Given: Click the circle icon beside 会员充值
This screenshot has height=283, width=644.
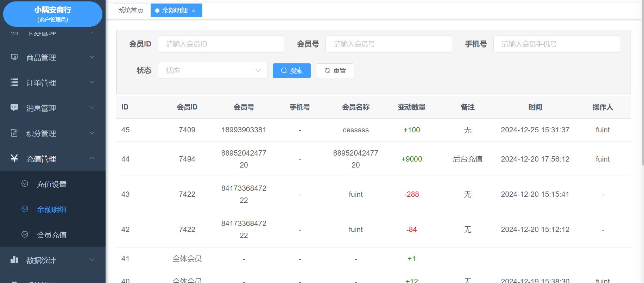Looking at the screenshot, I should point(25,234).
